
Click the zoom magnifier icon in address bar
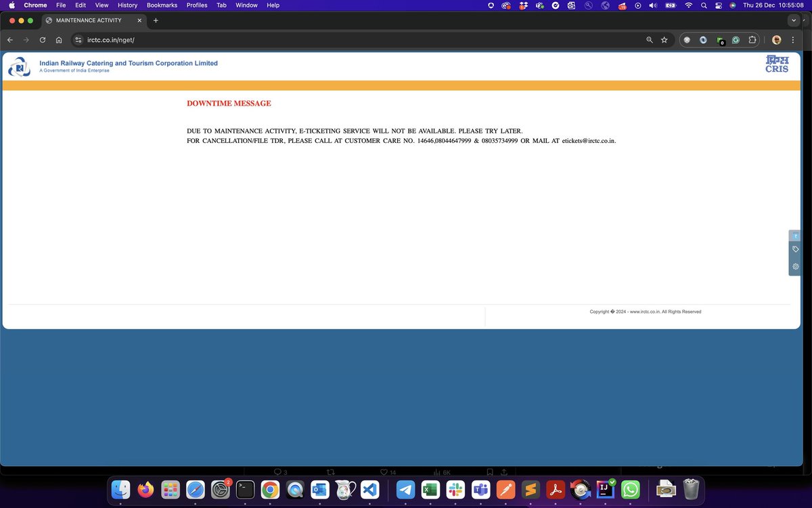(x=650, y=40)
